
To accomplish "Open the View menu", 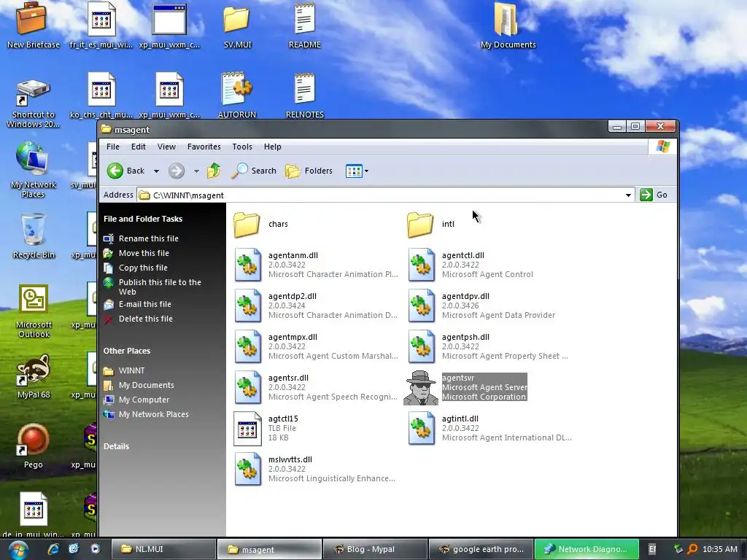I will point(166,147).
